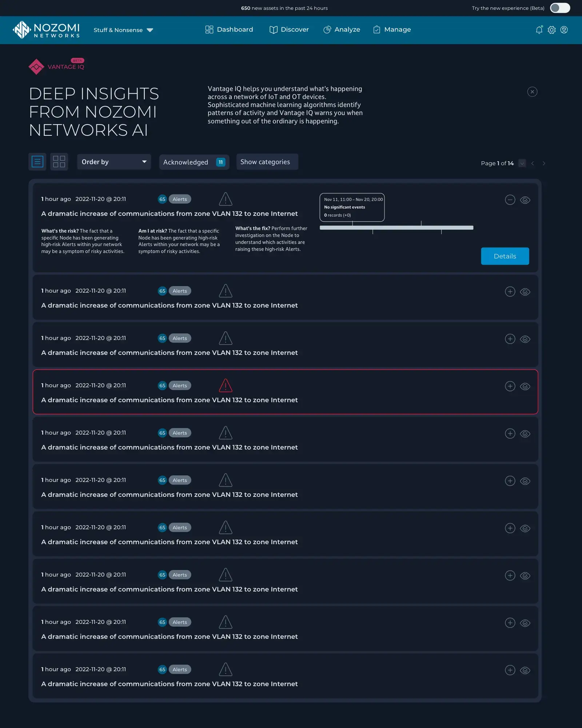
Task: Dismiss the Deep Insights intro banner
Action: click(532, 92)
